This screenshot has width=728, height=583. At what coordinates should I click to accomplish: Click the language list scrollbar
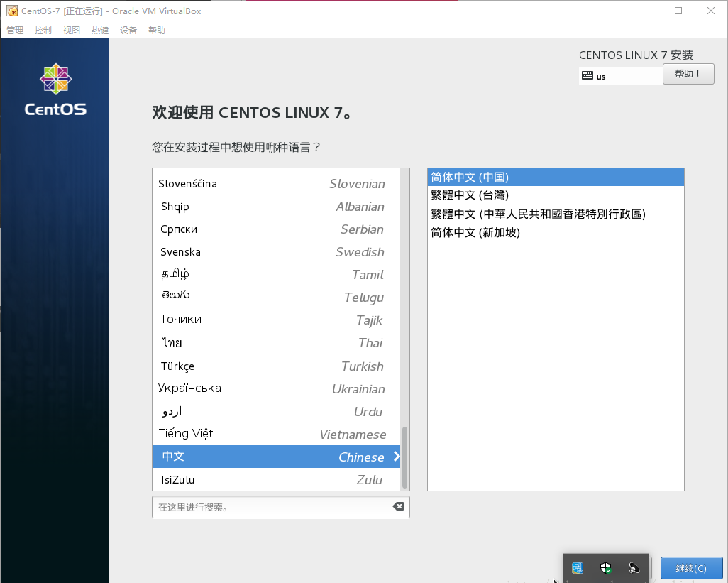pyautogui.click(x=405, y=457)
